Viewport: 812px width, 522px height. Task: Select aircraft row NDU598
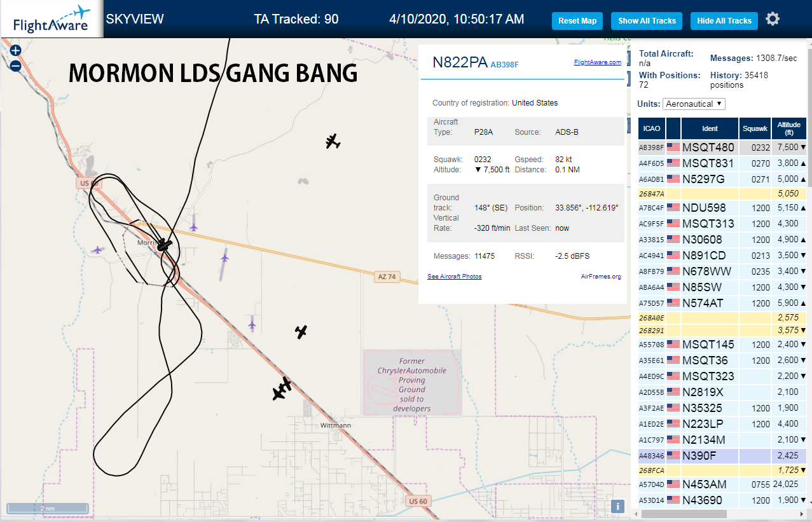[722, 208]
